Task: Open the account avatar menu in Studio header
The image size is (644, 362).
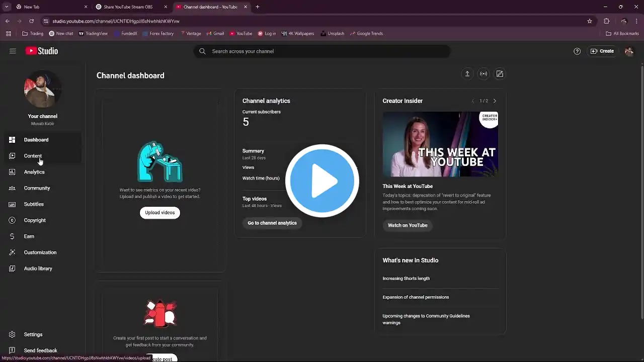Action: [x=629, y=51]
